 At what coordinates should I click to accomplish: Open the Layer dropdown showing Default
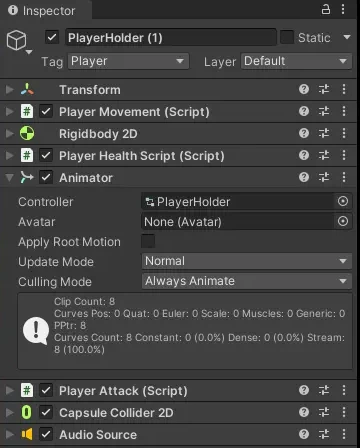click(296, 61)
